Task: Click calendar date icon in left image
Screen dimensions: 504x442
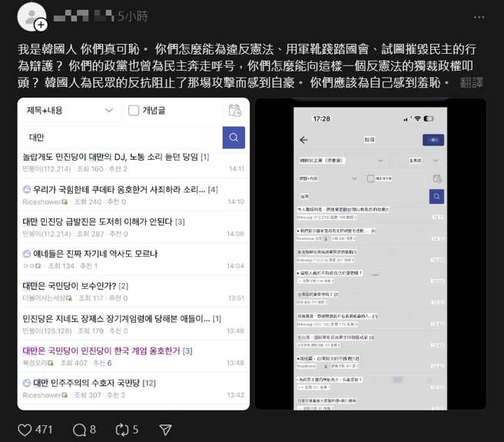Action: [235, 111]
